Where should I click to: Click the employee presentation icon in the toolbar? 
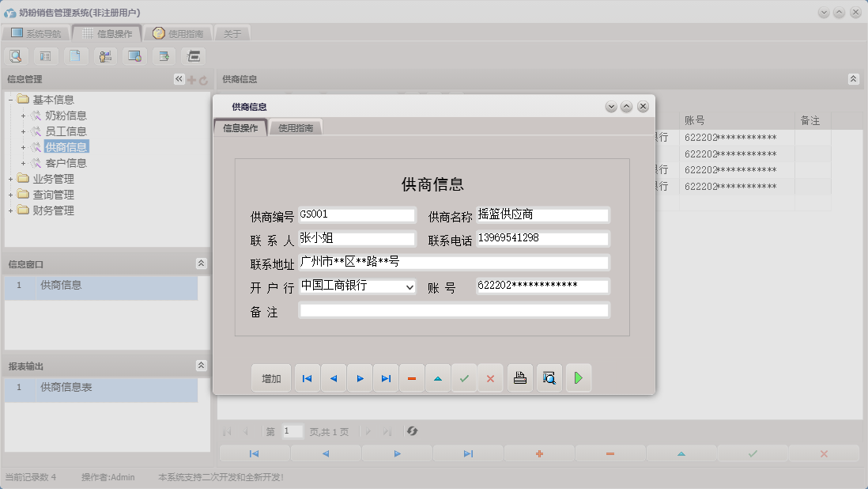click(x=104, y=55)
